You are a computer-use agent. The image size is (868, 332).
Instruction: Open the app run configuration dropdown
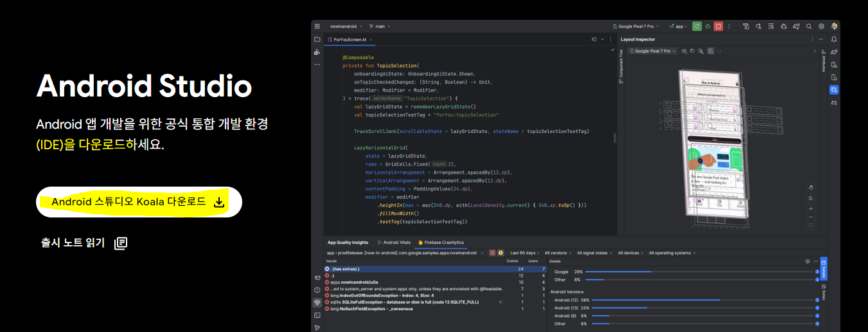678,26
